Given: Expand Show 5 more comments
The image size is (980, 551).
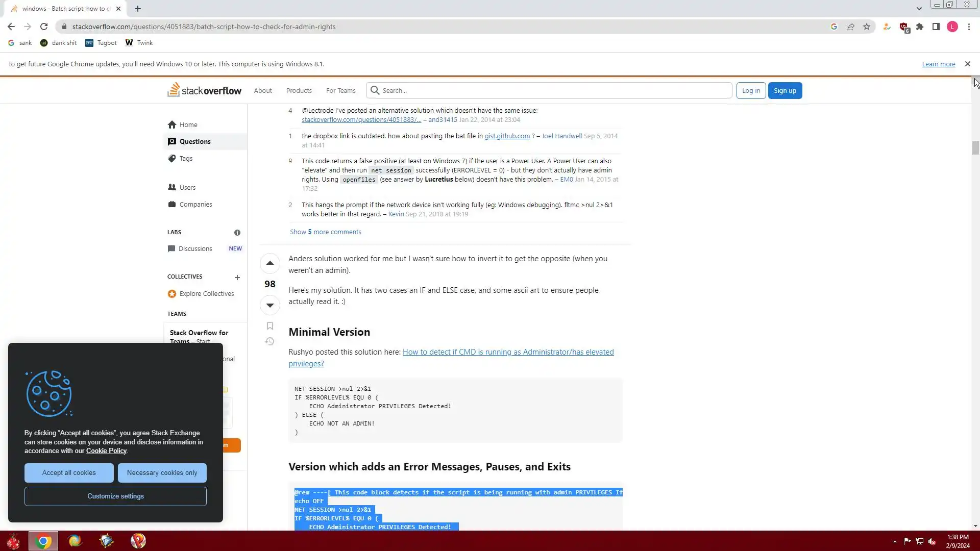Looking at the screenshot, I should (x=325, y=232).
